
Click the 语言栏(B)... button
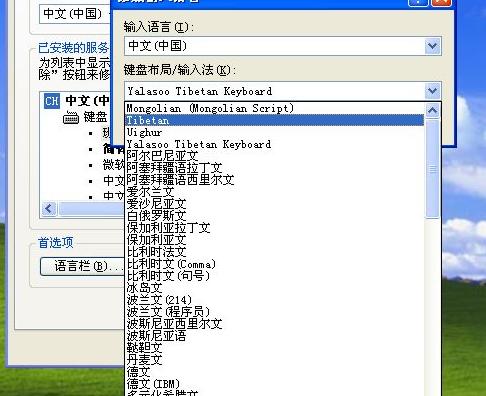(x=82, y=266)
